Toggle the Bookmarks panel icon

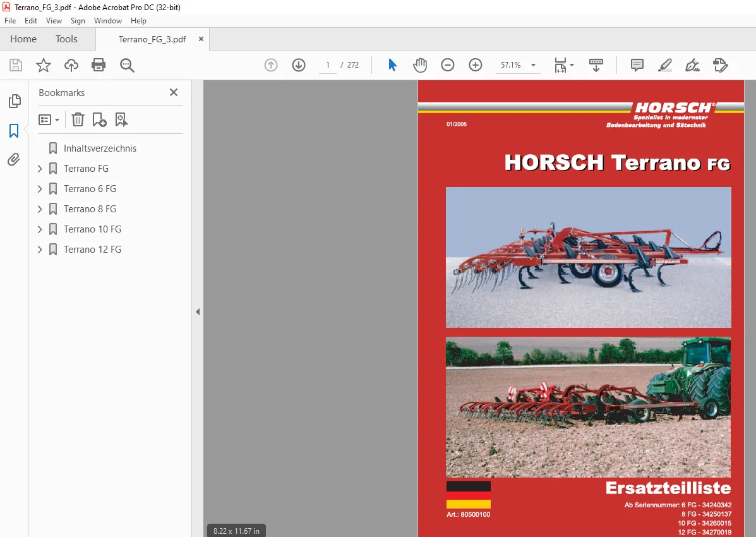coord(14,131)
